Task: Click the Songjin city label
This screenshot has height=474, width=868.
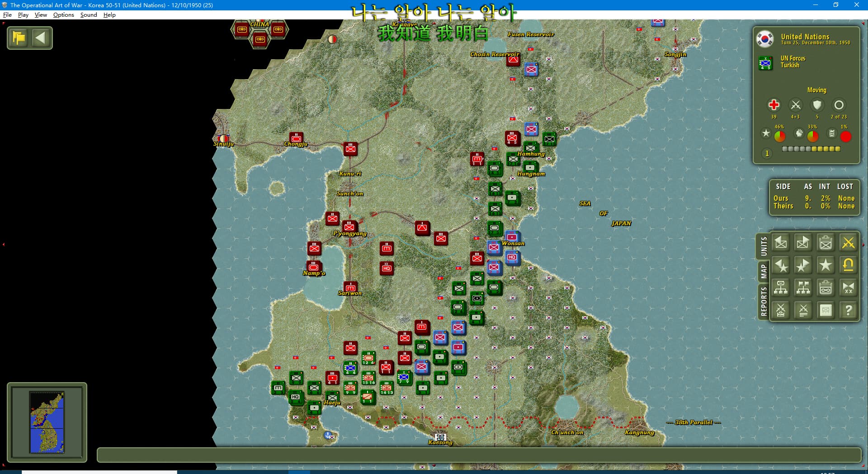Action: click(675, 54)
